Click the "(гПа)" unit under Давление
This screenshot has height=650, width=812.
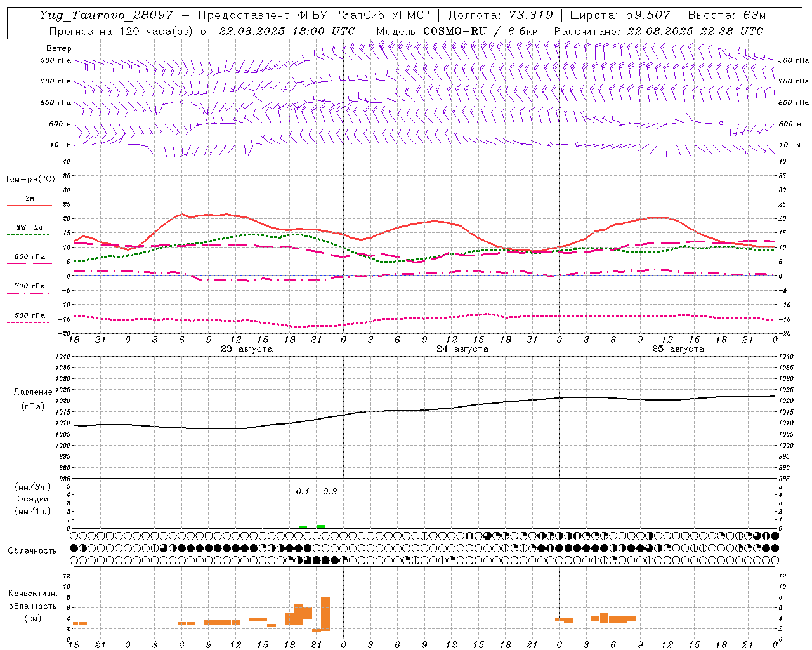pos(33,406)
